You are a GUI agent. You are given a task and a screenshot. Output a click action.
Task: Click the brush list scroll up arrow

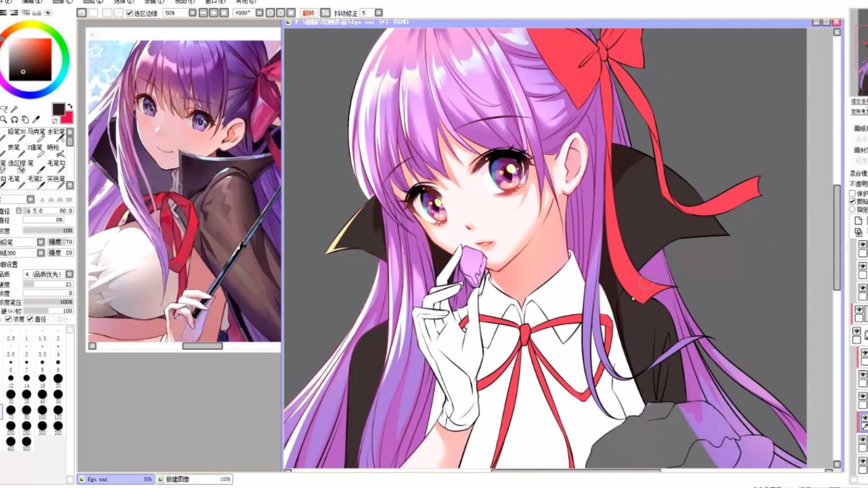tap(70, 131)
